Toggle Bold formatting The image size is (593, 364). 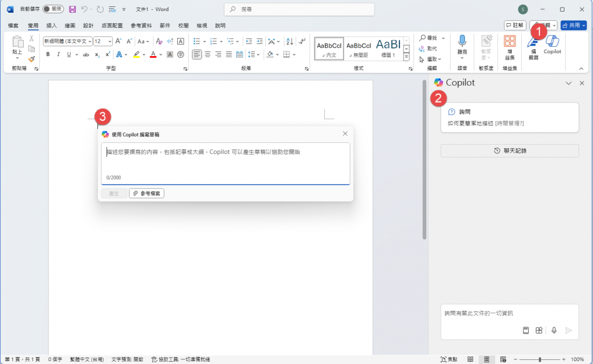coord(47,54)
